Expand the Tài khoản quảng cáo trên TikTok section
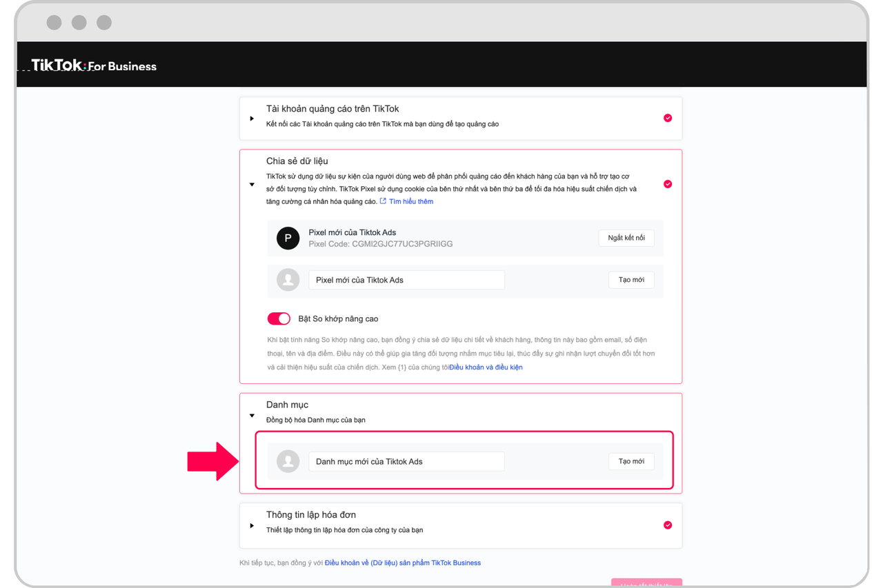This screenshot has width=883, height=588. point(252,118)
